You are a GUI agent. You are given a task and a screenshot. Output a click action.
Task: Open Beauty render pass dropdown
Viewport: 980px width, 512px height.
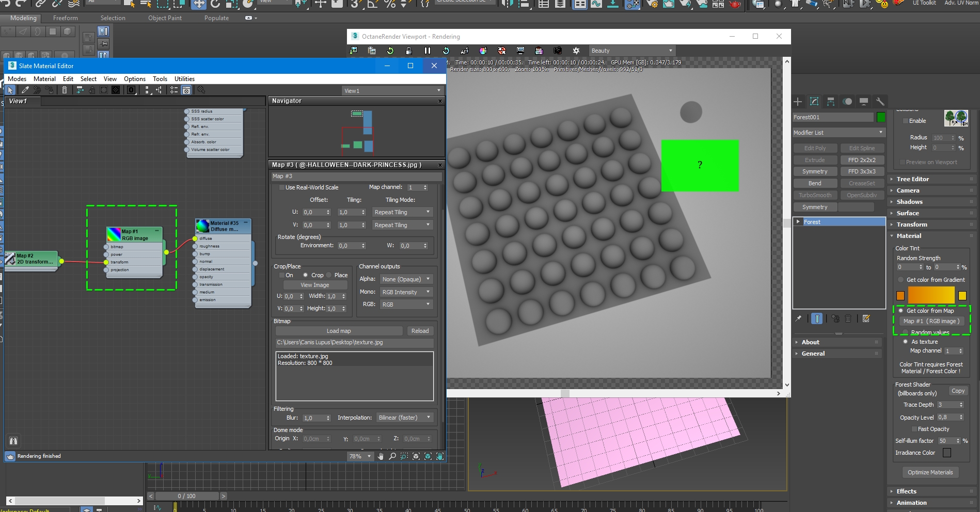pyautogui.click(x=631, y=51)
